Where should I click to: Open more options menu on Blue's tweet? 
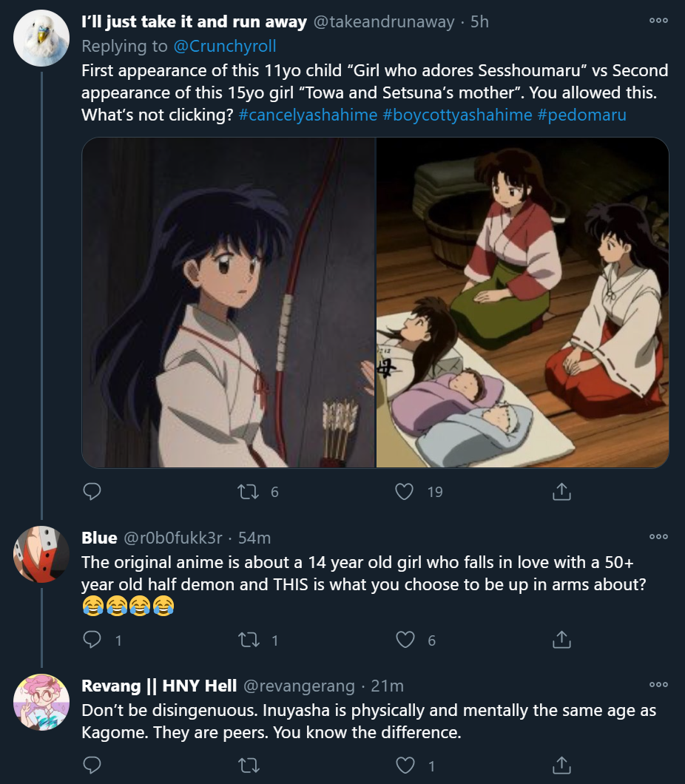pos(658,536)
